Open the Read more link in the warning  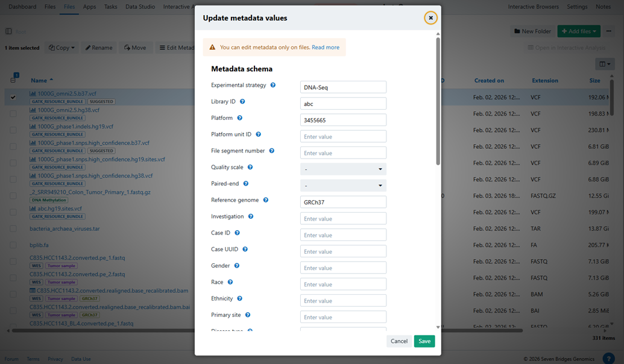coord(325,47)
